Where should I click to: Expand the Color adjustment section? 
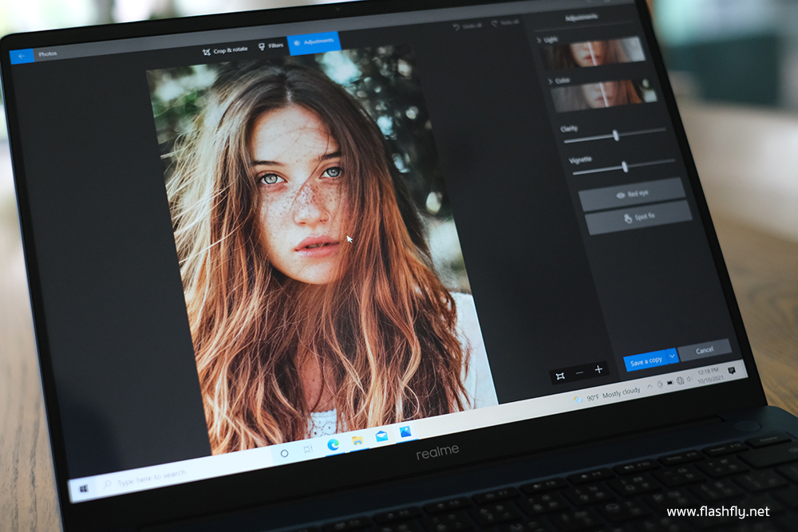(549, 81)
